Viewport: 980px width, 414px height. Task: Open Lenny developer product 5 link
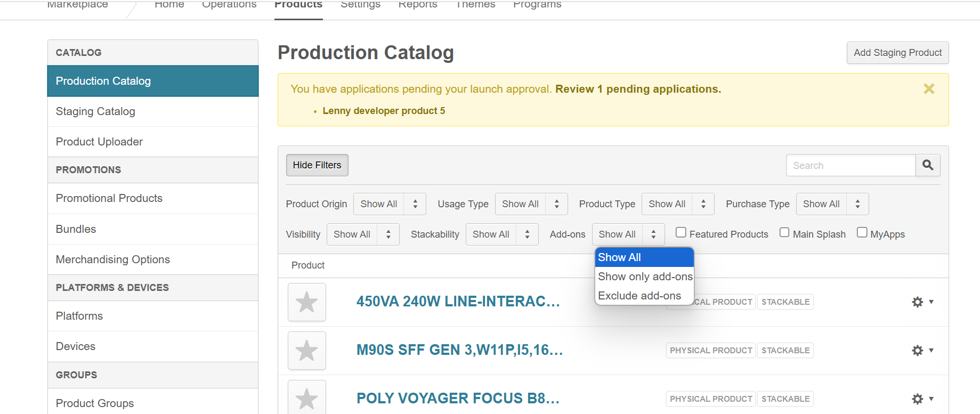(384, 111)
